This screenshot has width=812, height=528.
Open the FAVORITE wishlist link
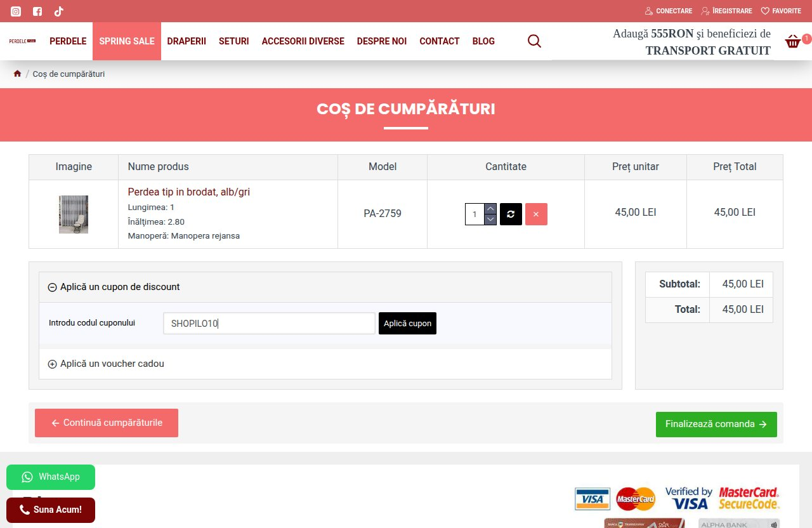781,11
